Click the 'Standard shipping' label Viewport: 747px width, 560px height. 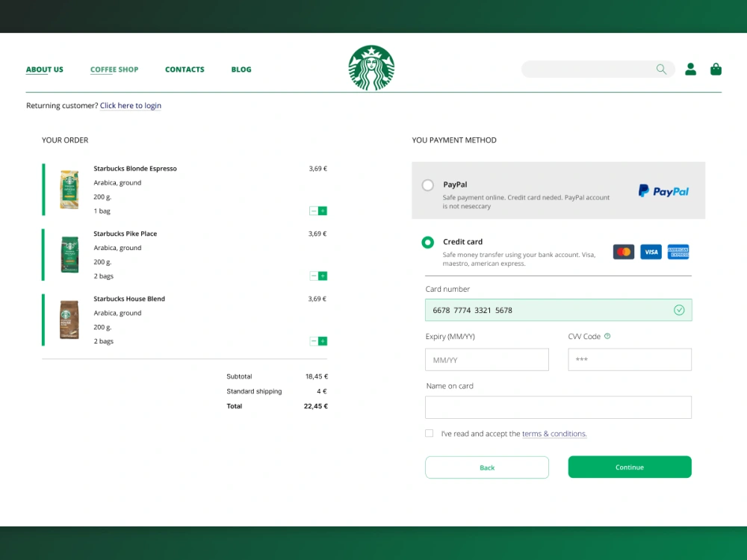point(255,391)
